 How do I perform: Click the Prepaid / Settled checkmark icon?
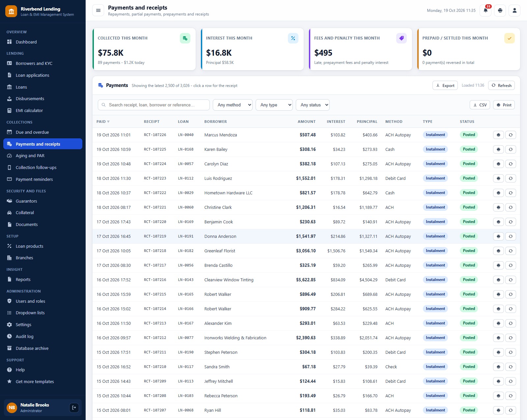point(510,38)
